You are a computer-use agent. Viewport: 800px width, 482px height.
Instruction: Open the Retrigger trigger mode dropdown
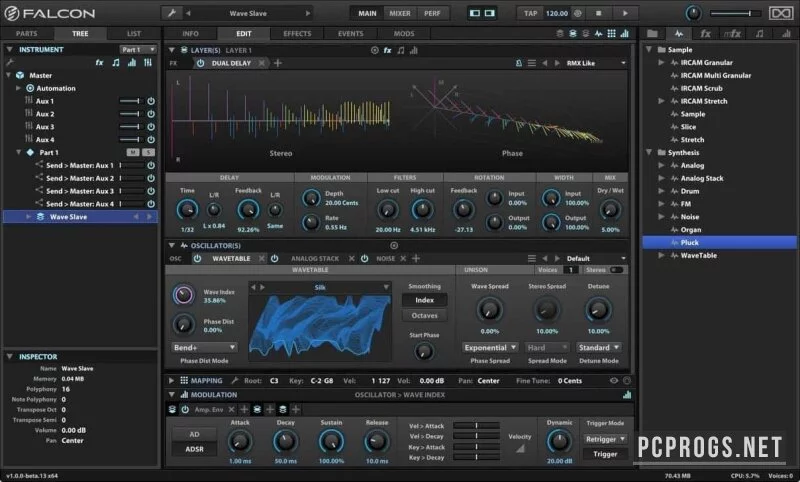[x=605, y=439]
